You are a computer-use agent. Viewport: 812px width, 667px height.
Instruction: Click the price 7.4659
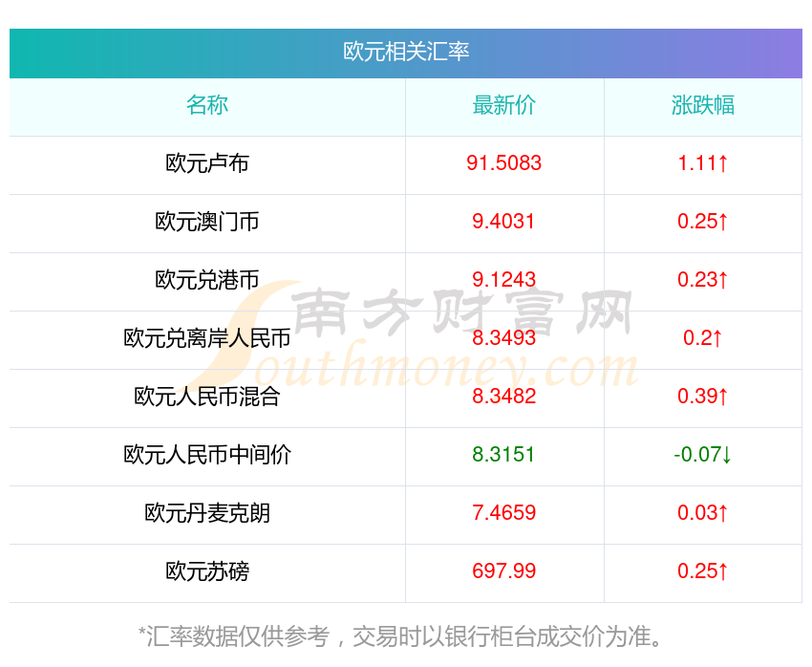click(503, 513)
